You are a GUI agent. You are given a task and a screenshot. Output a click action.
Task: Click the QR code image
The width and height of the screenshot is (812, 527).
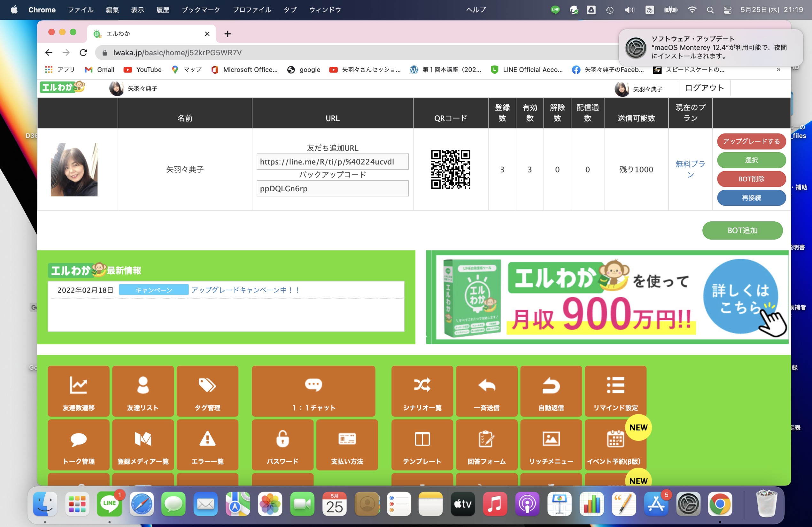[x=450, y=169]
